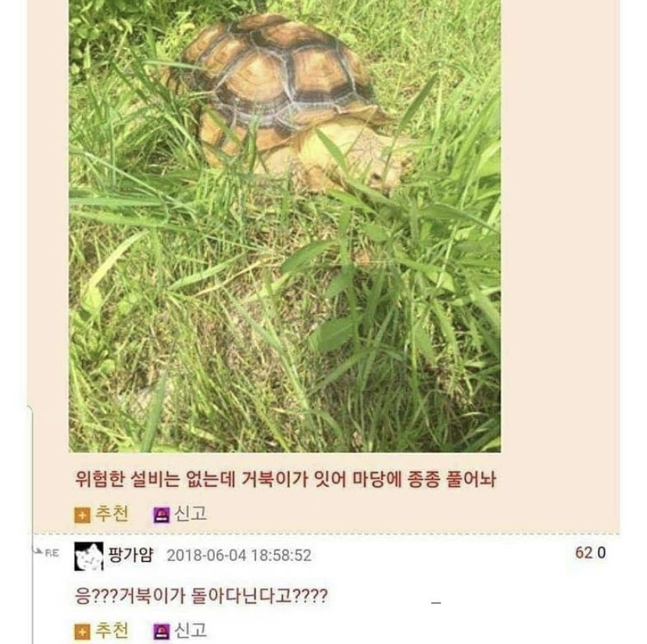Screen dimensions: 647x644
Task: Select 신고 below the turtle caption
Action: (x=190, y=514)
